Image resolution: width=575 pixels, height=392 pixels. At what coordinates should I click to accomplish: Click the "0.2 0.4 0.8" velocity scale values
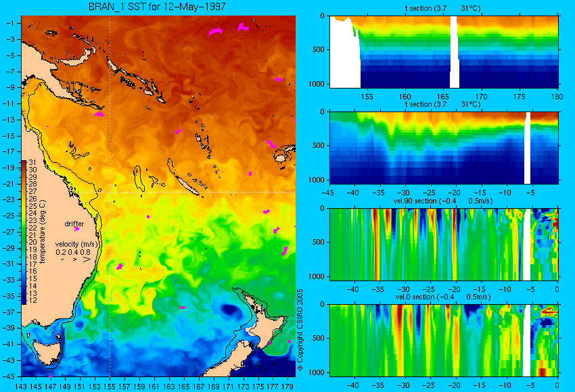point(73,252)
